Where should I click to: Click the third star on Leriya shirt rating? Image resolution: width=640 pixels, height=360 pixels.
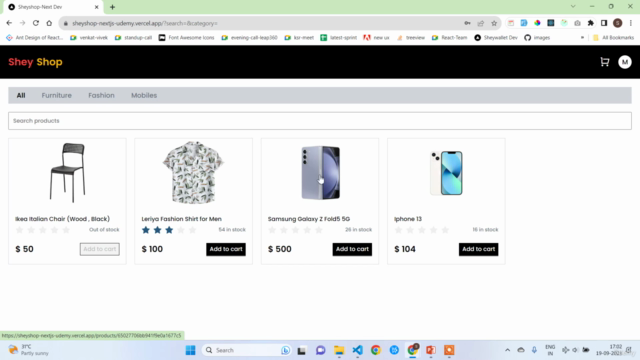coord(169,230)
